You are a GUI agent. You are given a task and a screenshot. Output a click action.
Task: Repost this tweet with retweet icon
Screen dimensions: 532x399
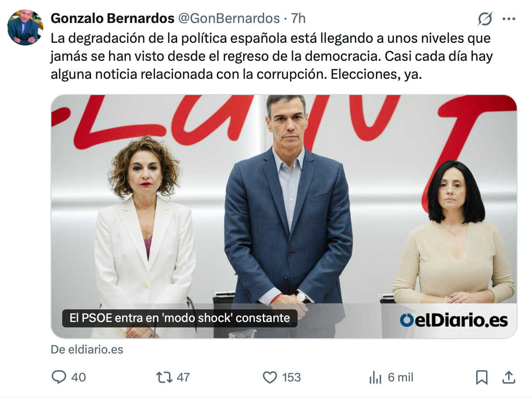pyautogui.click(x=164, y=377)
